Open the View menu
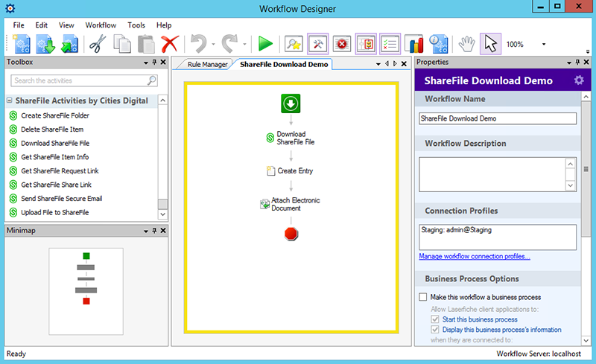 click(x=66, y=25)
